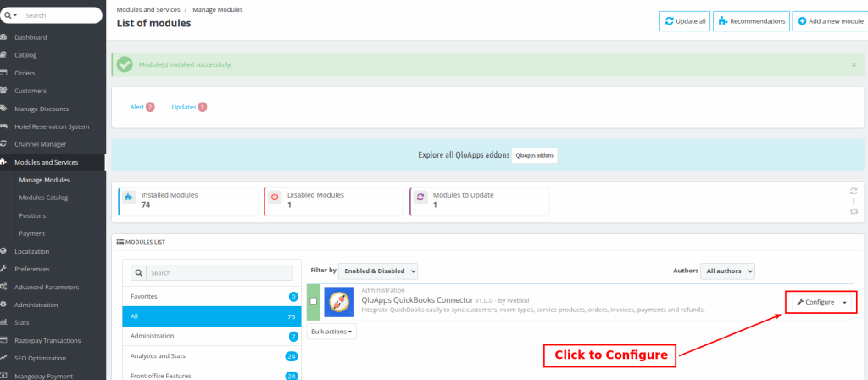Screen dimensions: 868x380
Task: Click the Preferences wrench icon
Action: [x=3, y=269]
